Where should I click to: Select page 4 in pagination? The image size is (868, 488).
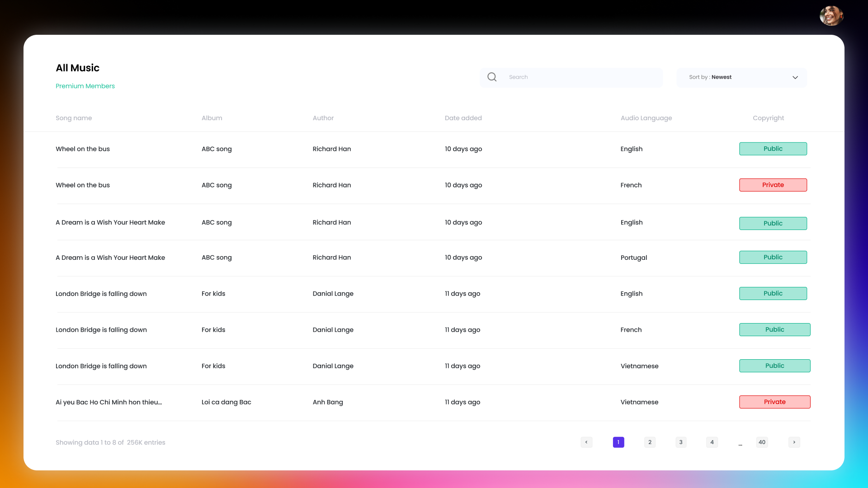tap(712, 442)
